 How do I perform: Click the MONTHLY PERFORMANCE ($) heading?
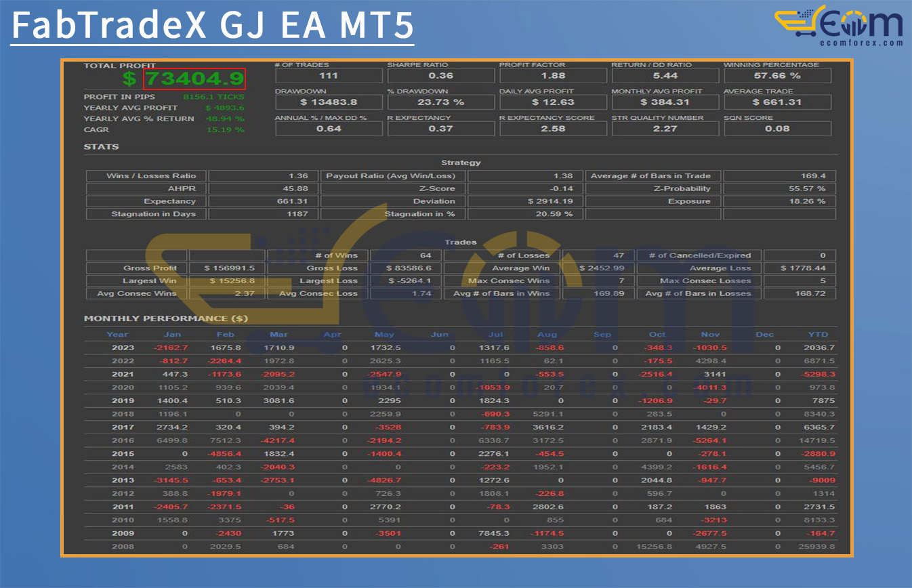(165, 318)
